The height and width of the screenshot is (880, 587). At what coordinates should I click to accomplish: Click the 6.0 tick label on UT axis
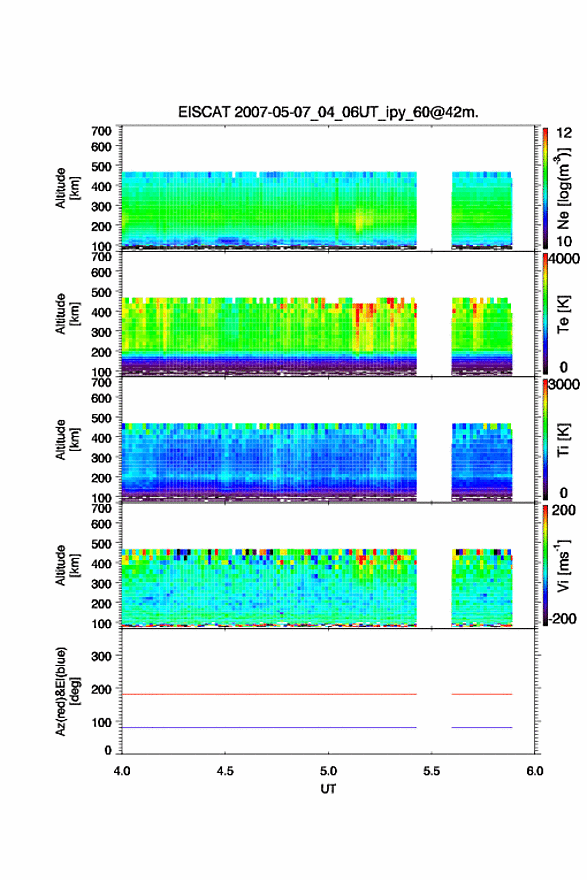(535, 771)
